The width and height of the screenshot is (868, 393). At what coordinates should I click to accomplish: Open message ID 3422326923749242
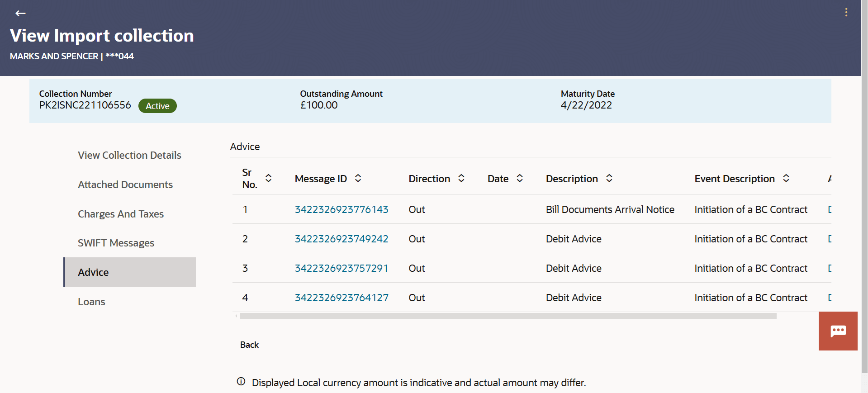coord(342,239)
